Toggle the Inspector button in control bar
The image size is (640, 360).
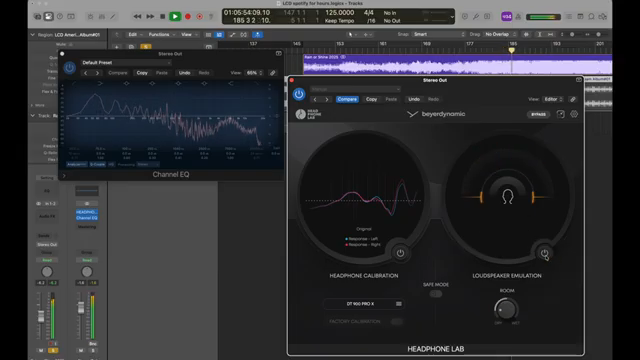[x=49, y=17]
